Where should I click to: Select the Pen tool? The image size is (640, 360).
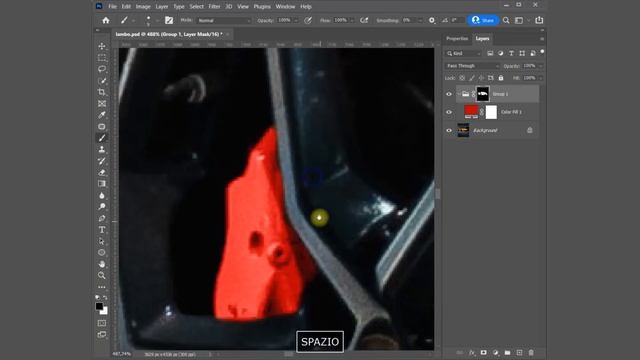(102, 218)
